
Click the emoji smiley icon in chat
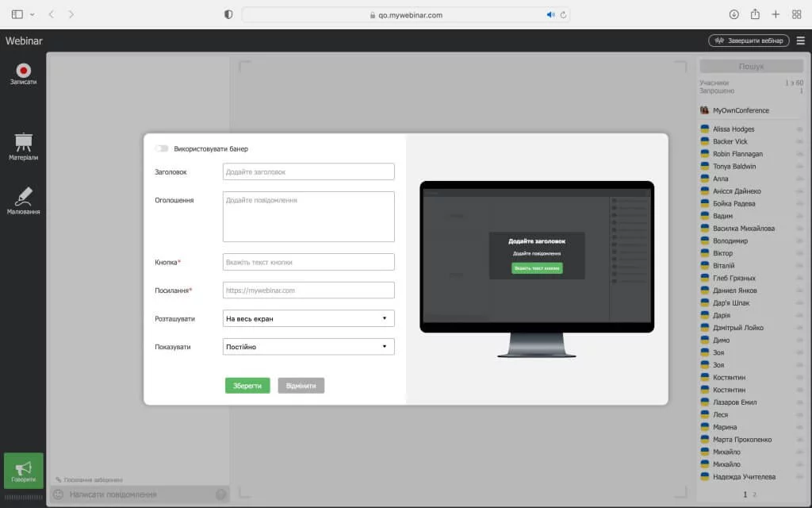tap(58, 495)
